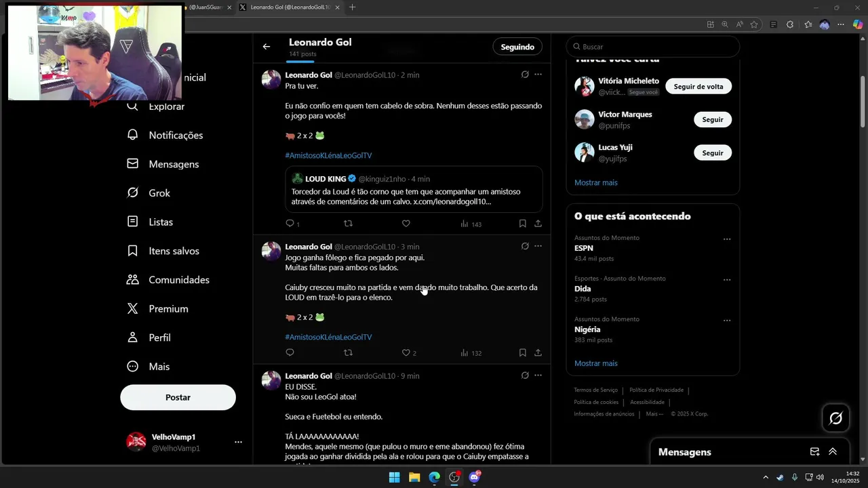Switch to the @JuanSGuar browser tab
This screenshot has width=868, height=488.
pyautogui.click(x=207, y=7)
